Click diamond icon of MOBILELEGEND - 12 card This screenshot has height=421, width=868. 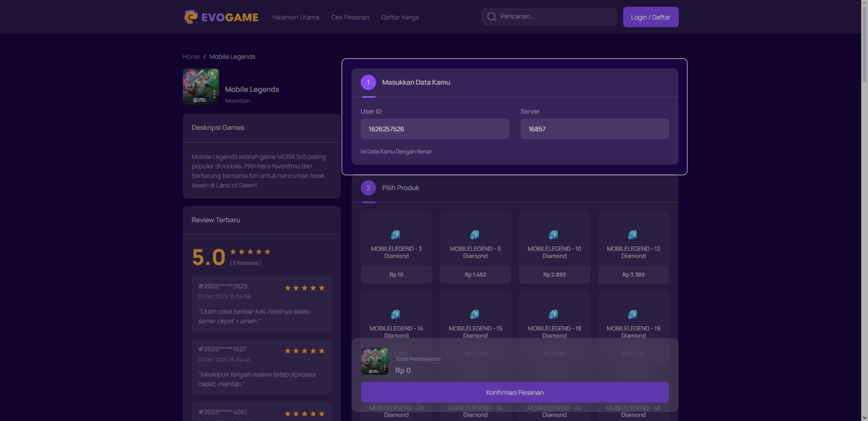(x=633, y=234)
